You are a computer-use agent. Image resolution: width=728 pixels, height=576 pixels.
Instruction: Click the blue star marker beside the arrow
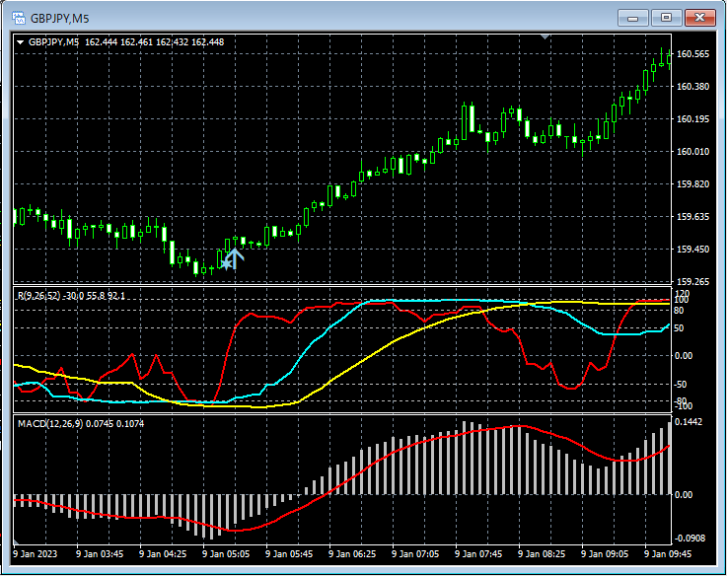point(226,264)
